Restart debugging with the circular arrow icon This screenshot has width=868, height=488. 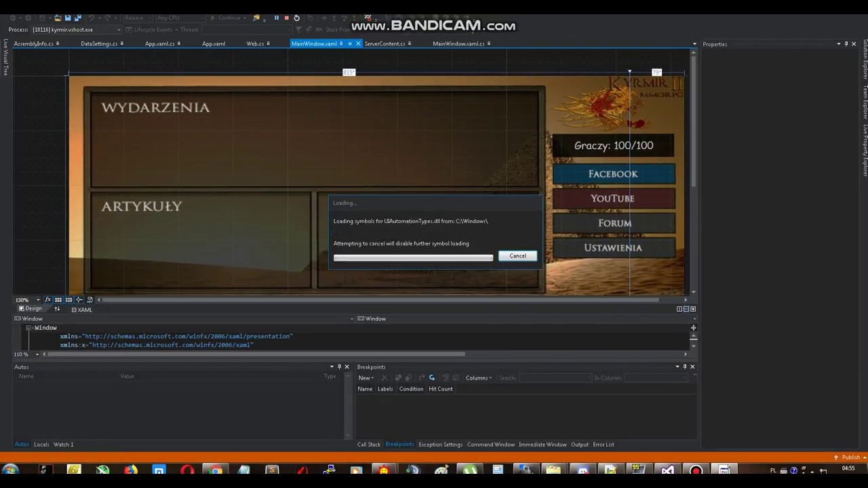click(x=296, y=18)
